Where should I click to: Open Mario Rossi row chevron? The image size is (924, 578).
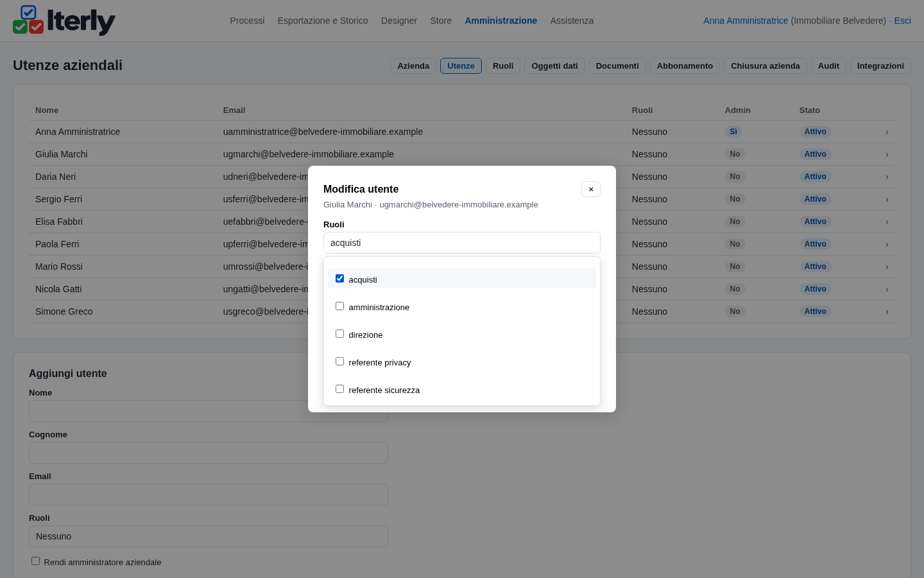tap(887, 267)
